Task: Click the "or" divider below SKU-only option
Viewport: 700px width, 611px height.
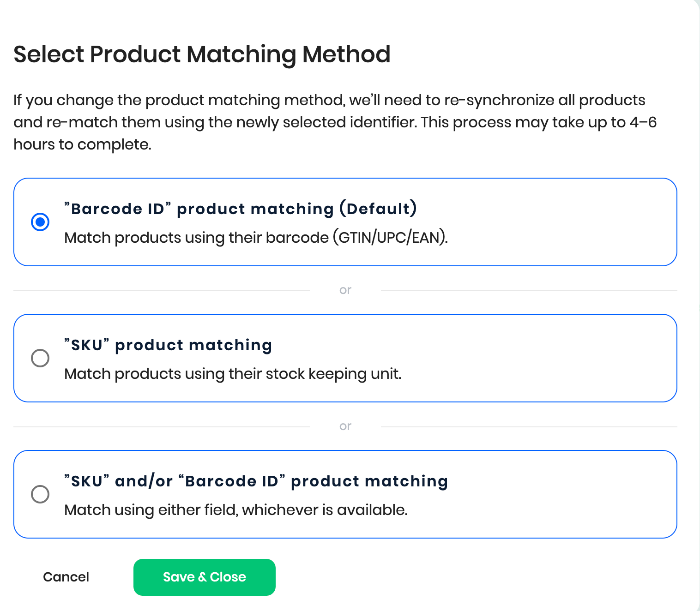Action: (x=345, y=426)
